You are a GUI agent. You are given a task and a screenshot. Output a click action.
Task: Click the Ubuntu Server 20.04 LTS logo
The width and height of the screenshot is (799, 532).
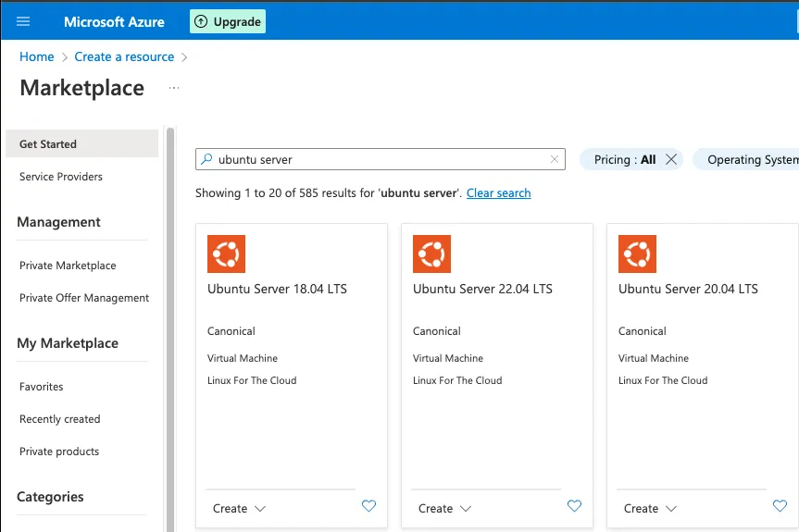point(637,254)
